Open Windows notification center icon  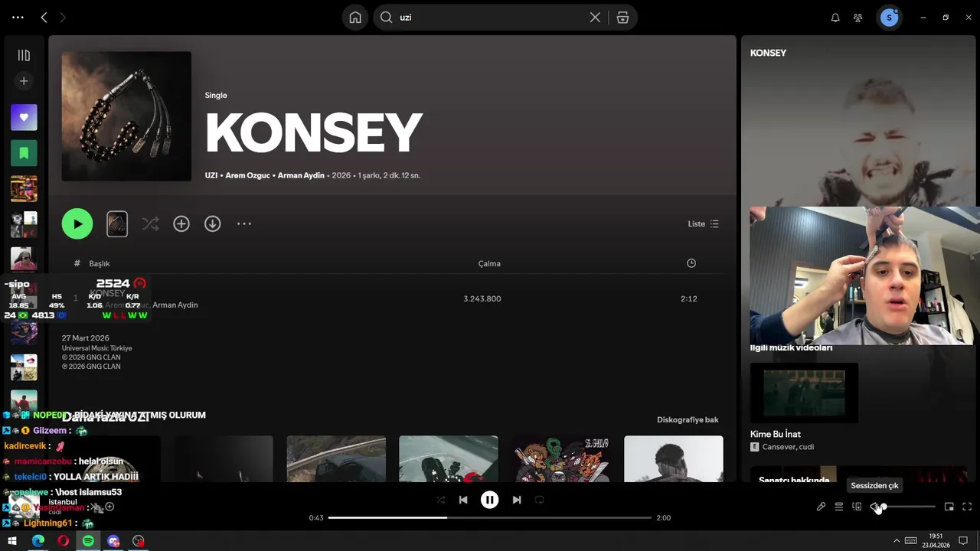[x=964, y=541]
